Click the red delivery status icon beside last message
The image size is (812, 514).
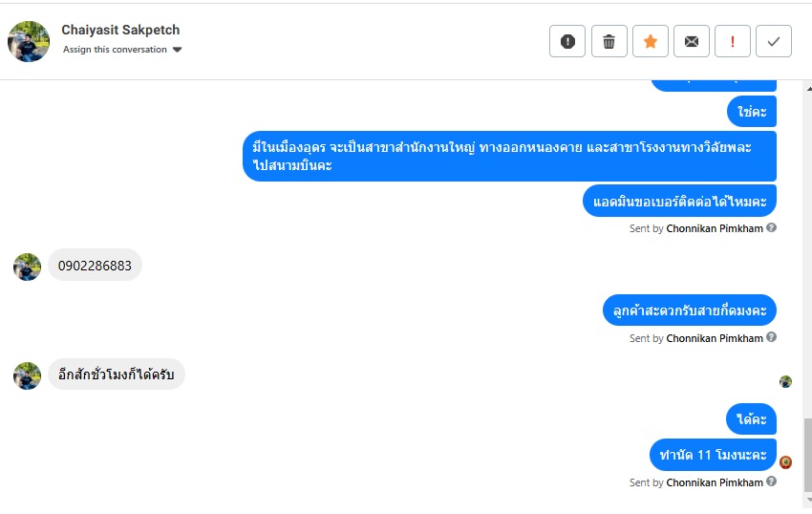[785, 462]
